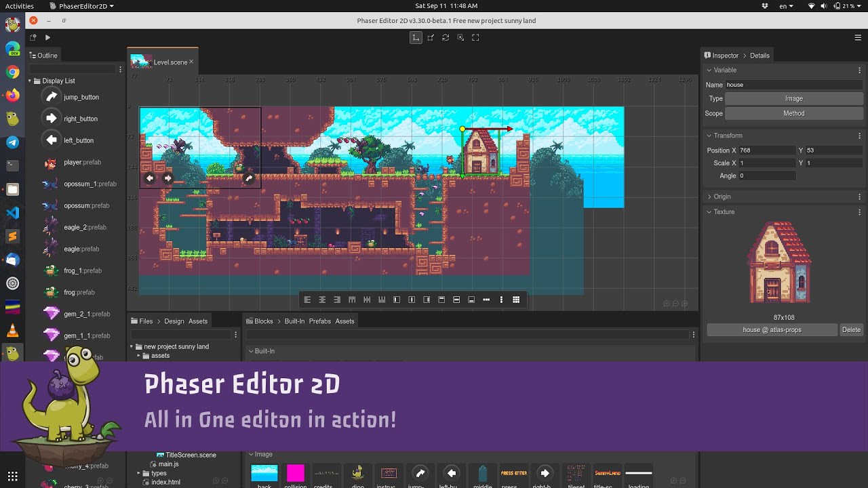
Task: Switch to the Prefabs blocks tab
Action: [320, 321]
